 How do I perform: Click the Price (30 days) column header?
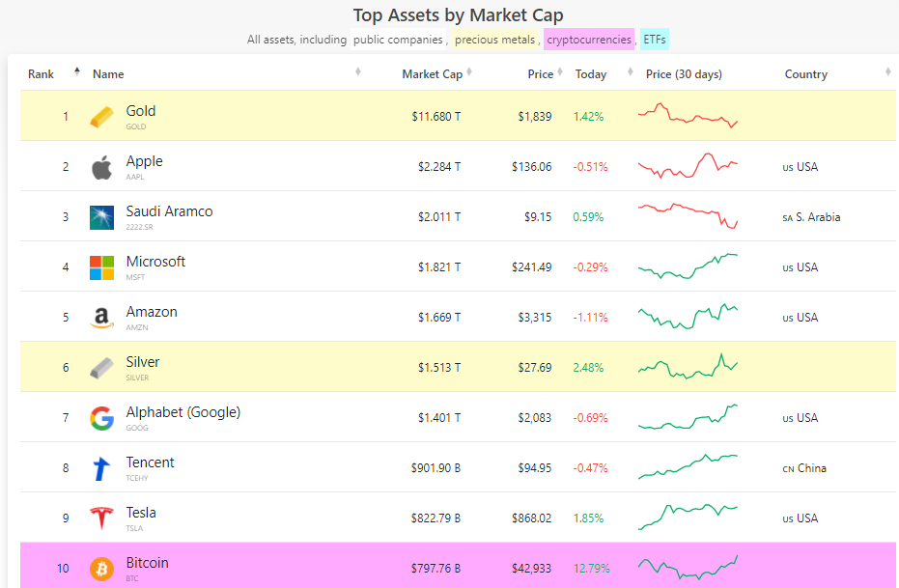point(684,74)
